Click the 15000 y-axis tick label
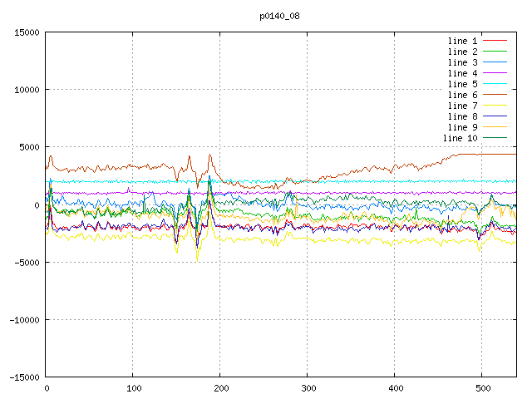The image size is (532, 399). (x=26, y=32)
